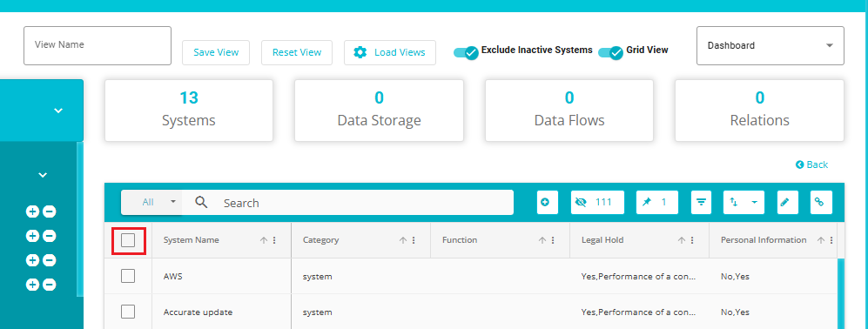Click the Back link
This screenshot has width=868, height=329.
coord(811,164)
